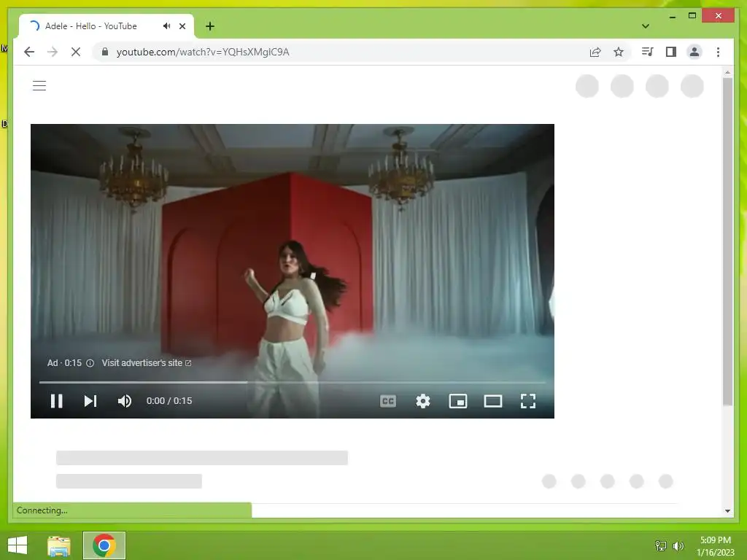Open File Explorer from the taskbar
747x560 pixels.
(x=59, y=545)
